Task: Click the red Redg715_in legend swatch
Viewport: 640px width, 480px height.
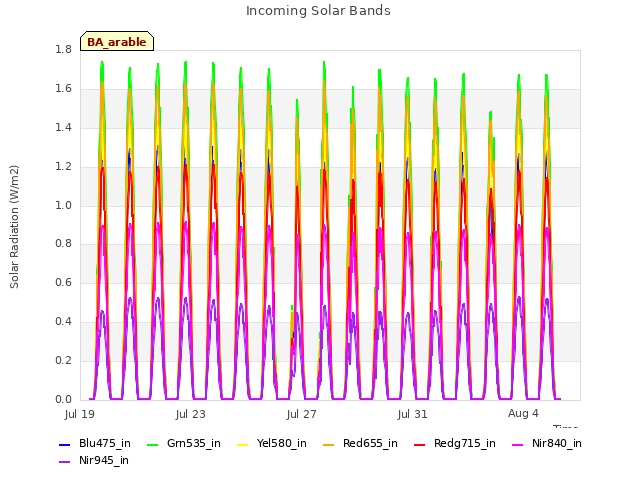Action: tap(420, 444)
